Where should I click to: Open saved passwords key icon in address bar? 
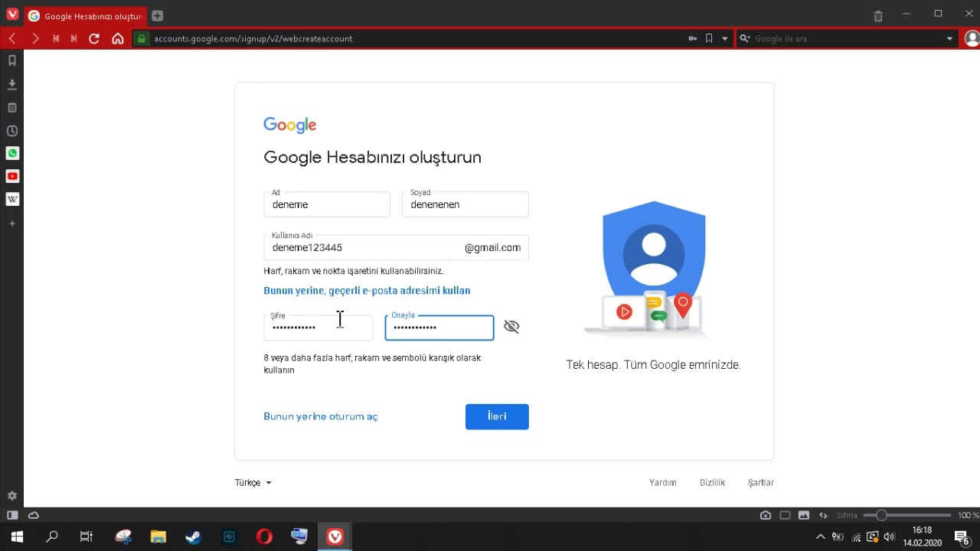(692, 38)
